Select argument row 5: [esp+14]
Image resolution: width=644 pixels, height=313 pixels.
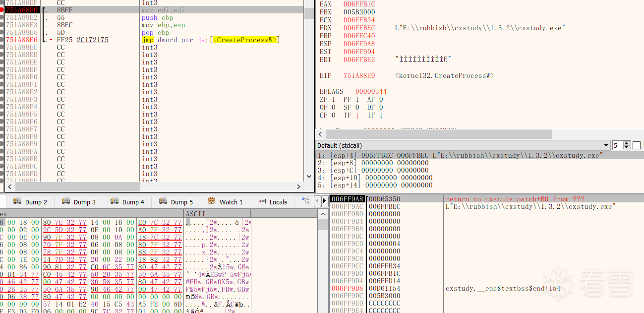click(480, 185)
